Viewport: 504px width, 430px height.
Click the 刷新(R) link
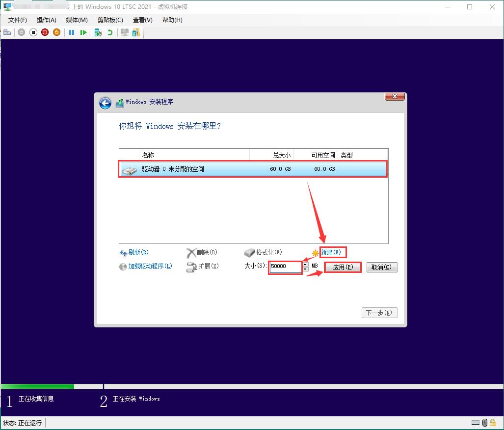point(134,252)
